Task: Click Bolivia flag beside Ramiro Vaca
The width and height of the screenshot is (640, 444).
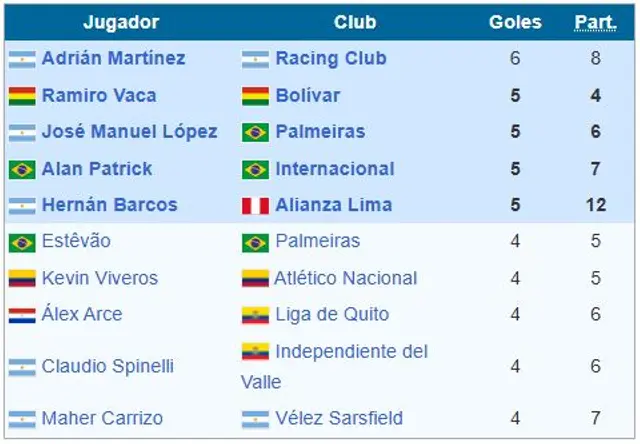Action: click(x=22, y=96)
